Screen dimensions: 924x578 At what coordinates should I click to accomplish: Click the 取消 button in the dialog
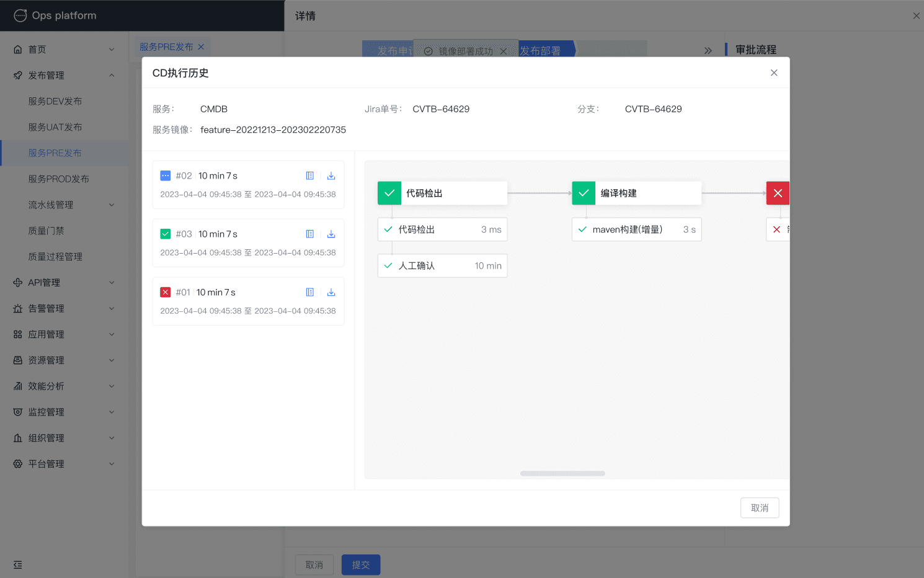click(x=760, y=508)
